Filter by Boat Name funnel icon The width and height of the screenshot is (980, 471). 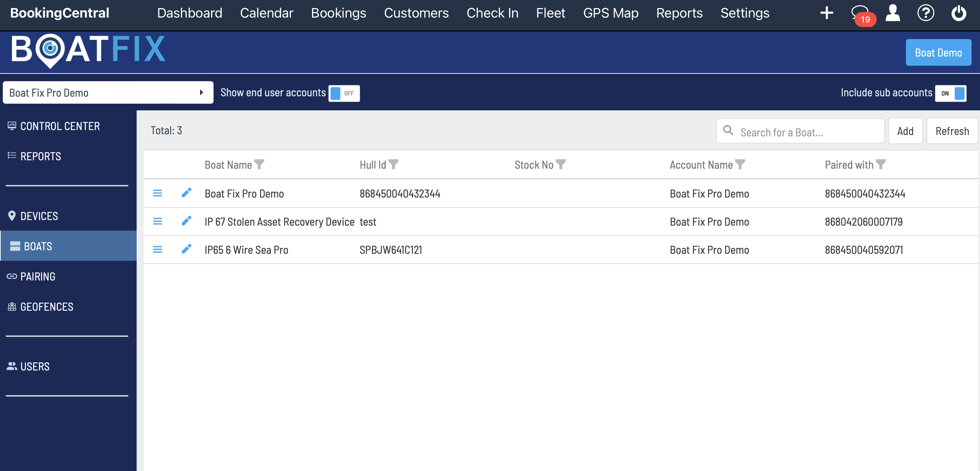[x=259, y=164]
